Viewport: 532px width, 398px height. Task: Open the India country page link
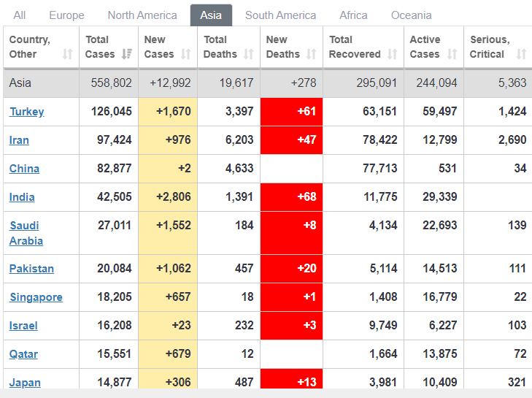point(22,197)
